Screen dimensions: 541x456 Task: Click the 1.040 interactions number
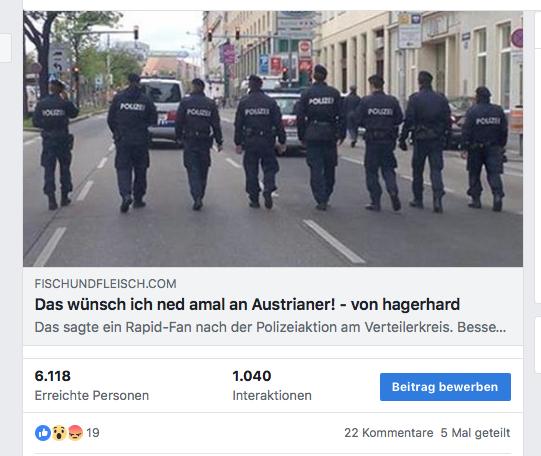coord(252,376)
